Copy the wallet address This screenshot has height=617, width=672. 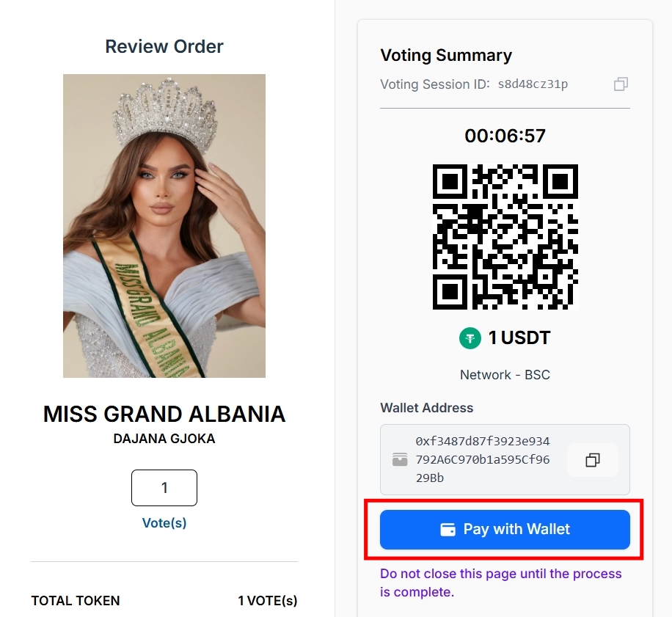point(593,460)
